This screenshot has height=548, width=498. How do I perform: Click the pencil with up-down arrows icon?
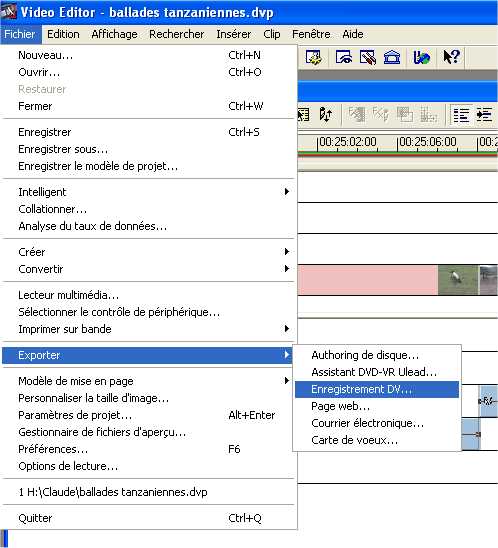click(x=325, y=115)
